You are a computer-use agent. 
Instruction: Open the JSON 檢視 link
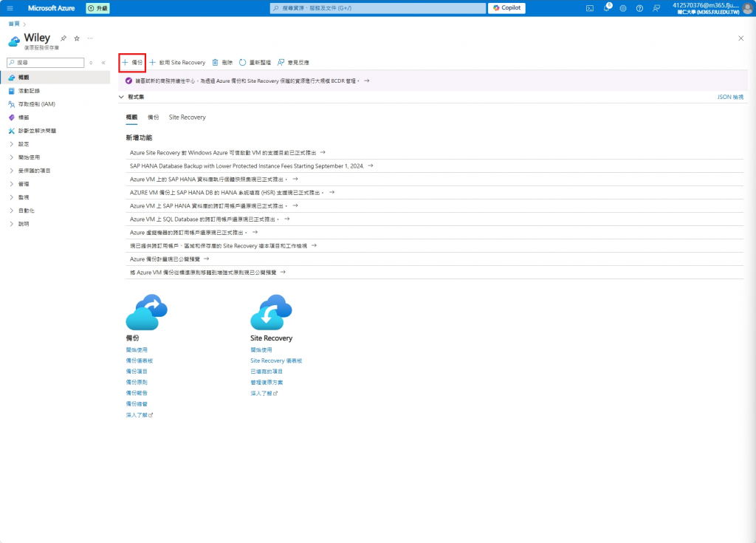click(730, 97)
